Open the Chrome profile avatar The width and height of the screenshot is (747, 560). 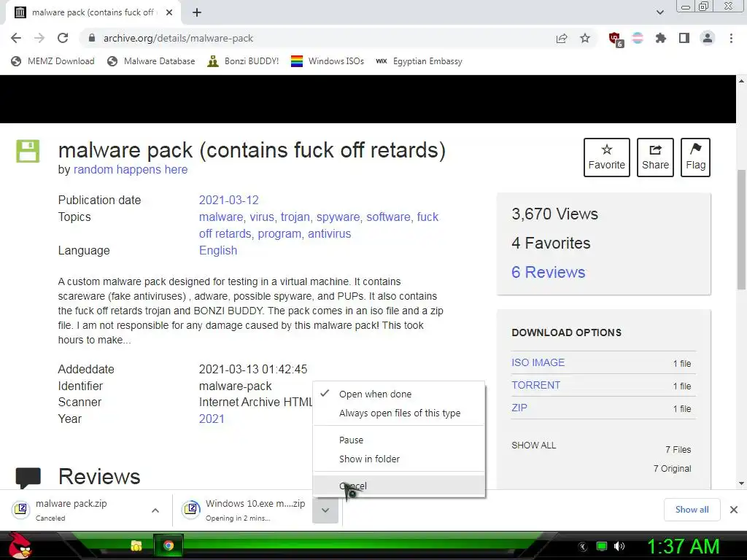pos(708,38)
